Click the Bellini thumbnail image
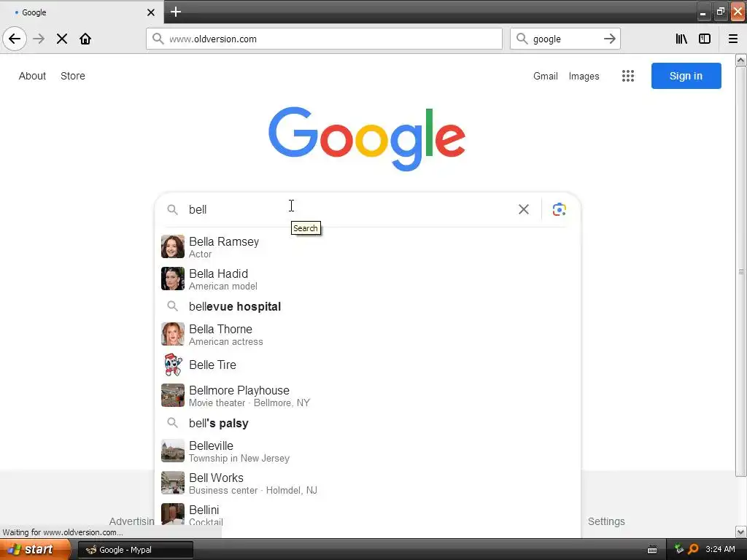The width and height of the screenshot is (747, 560). tap(172, 514)
